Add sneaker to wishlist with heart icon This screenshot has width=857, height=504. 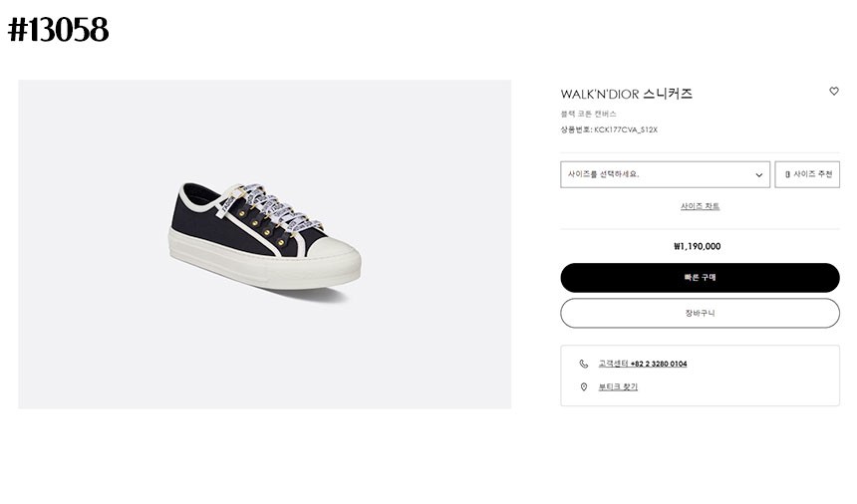tap(834, 92)
